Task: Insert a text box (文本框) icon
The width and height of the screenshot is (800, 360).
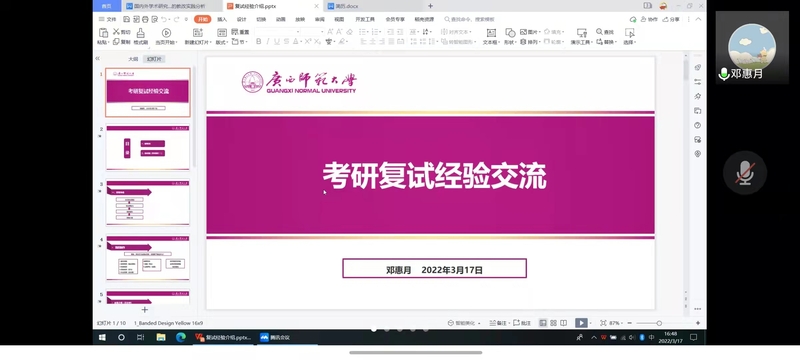Action: pyautogui.click(x=491, y=33)
